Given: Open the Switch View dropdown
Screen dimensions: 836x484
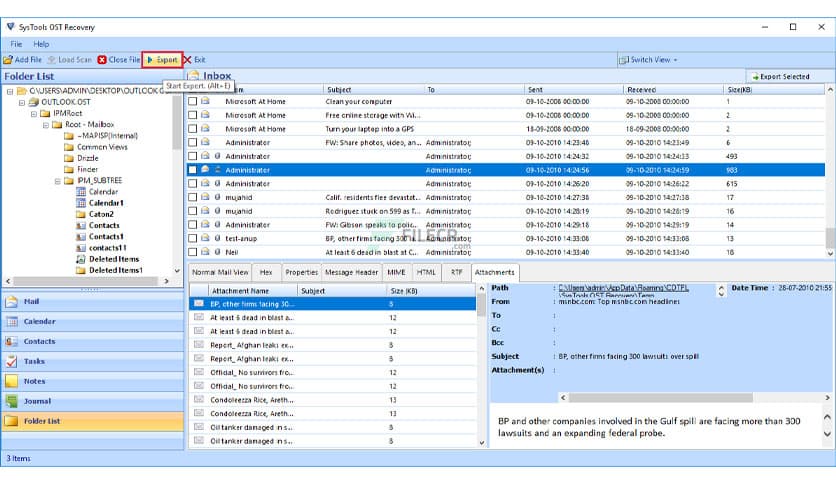Looking at the screenshot, I should 648,60.
